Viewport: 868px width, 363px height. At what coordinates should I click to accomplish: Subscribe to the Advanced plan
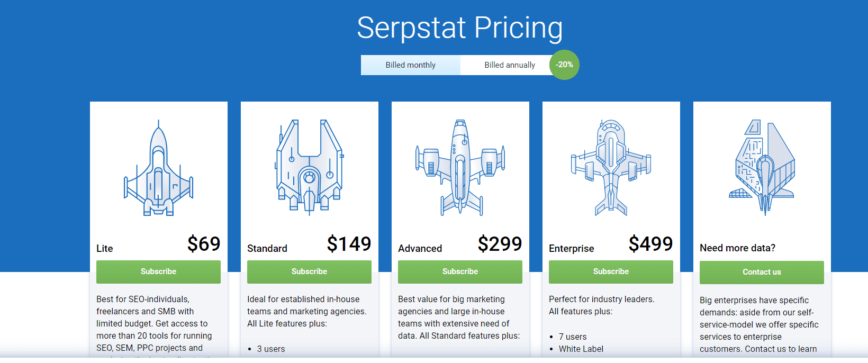460,271
